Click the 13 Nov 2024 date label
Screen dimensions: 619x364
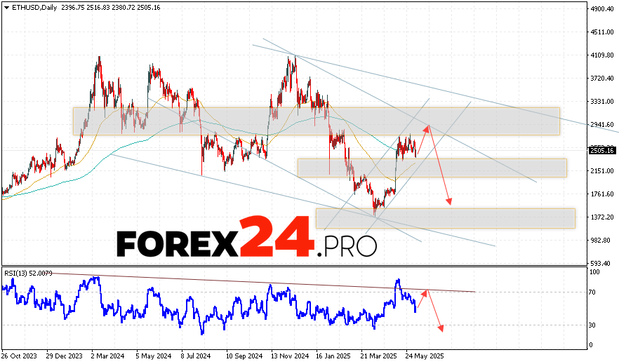(289, 356)
